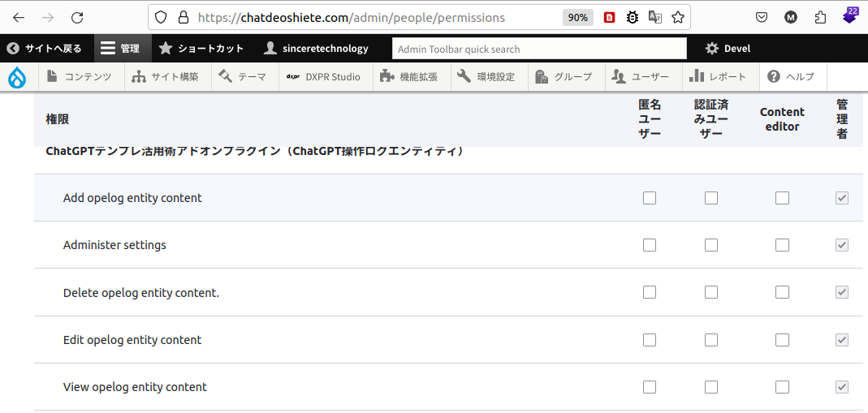Open the translate page icon

click(x=655, y=18)
